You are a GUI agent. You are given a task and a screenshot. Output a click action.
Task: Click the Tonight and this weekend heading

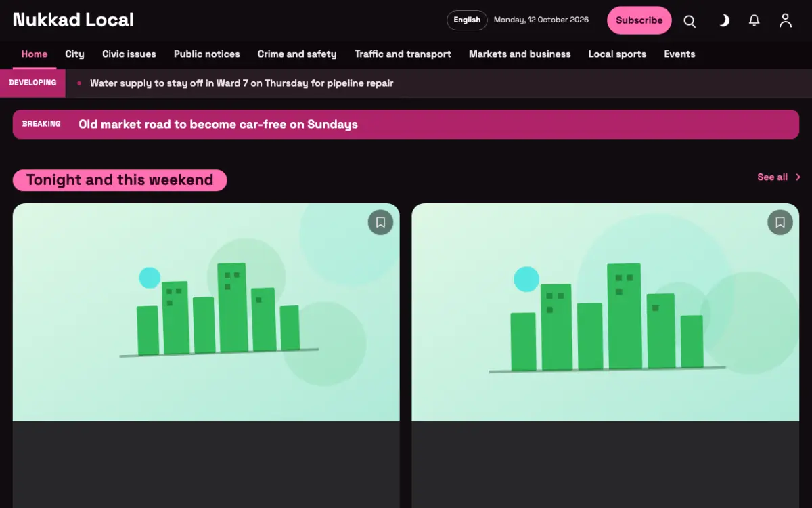tap(120, 180)
